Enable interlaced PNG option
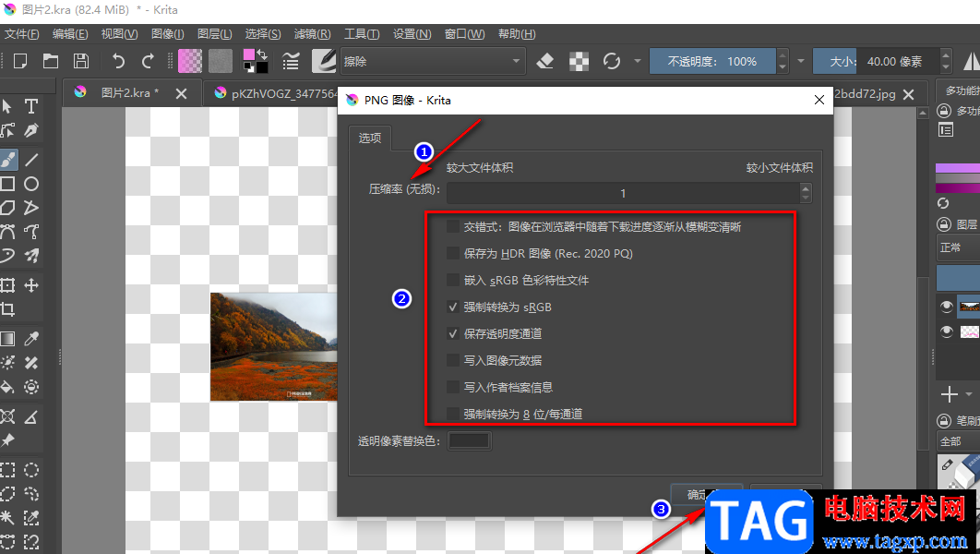The height and width of the screenshot is (554, 980). point(453,226)
